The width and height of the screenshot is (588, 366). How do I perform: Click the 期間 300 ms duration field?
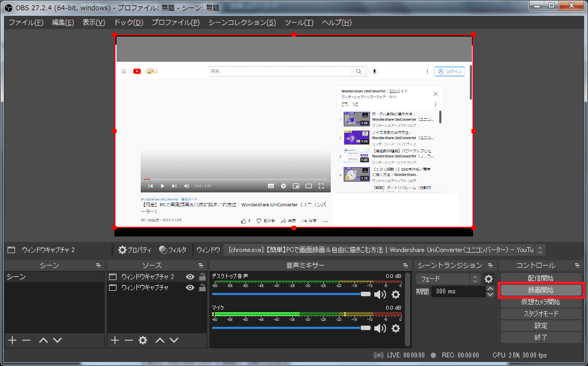459,291
